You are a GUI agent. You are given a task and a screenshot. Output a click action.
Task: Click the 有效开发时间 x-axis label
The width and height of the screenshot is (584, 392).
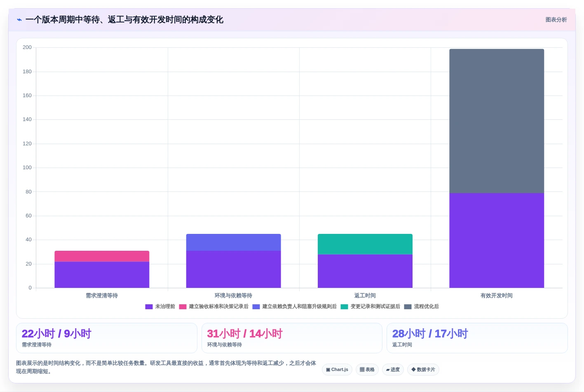[497, 296]
